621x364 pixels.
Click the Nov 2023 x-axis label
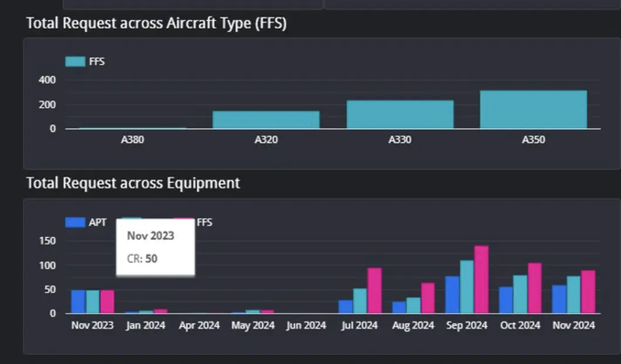(93, 325)
